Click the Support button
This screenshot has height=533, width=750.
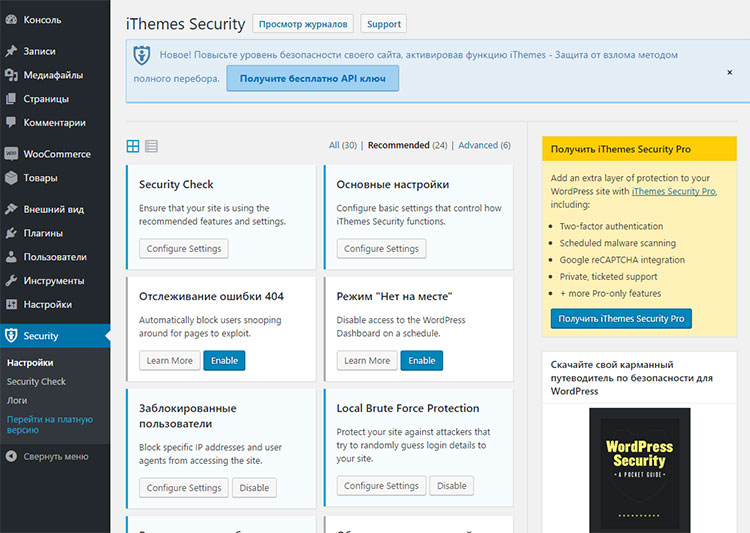(384, 24)
